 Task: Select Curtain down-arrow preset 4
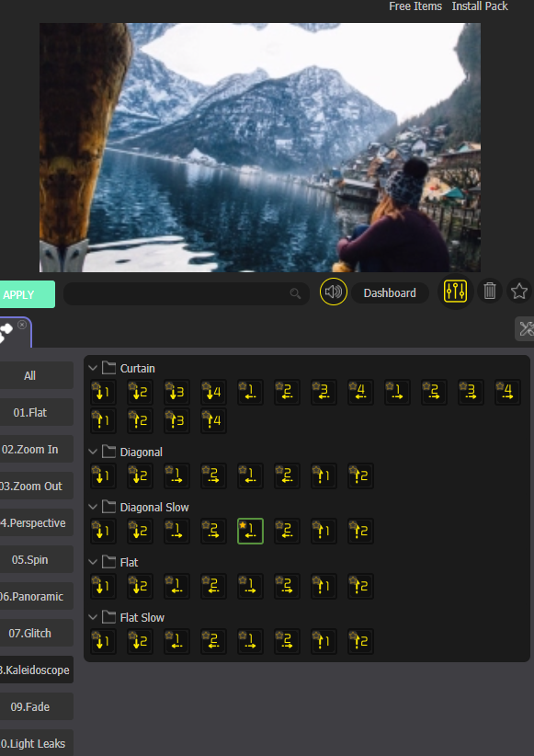click(x=213, y=392)
